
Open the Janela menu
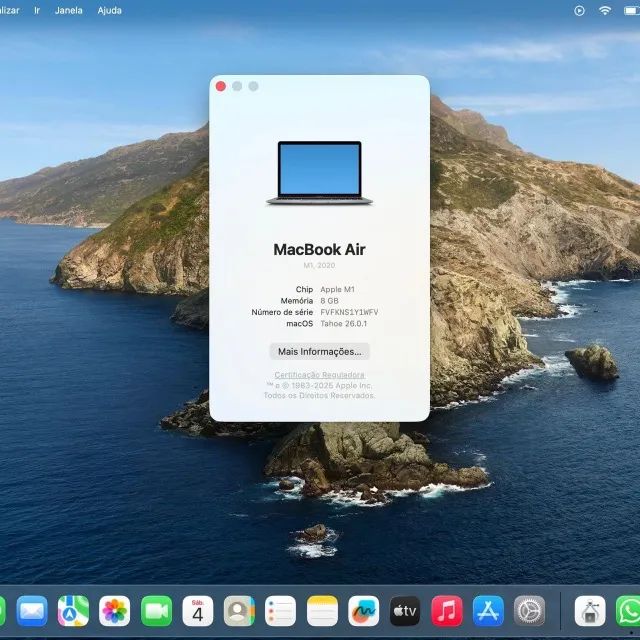[69, 10]
